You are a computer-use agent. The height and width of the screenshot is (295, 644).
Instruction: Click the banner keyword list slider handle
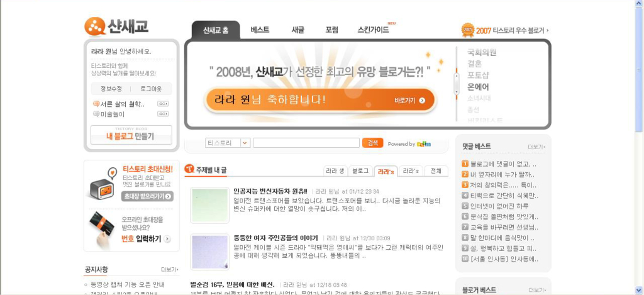click(456, 84)
